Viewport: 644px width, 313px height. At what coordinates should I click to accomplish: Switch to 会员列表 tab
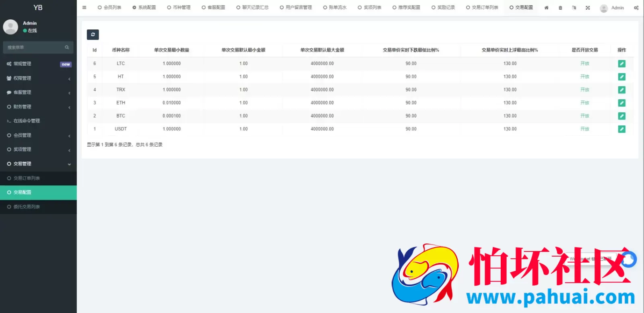tap(109, 8)
